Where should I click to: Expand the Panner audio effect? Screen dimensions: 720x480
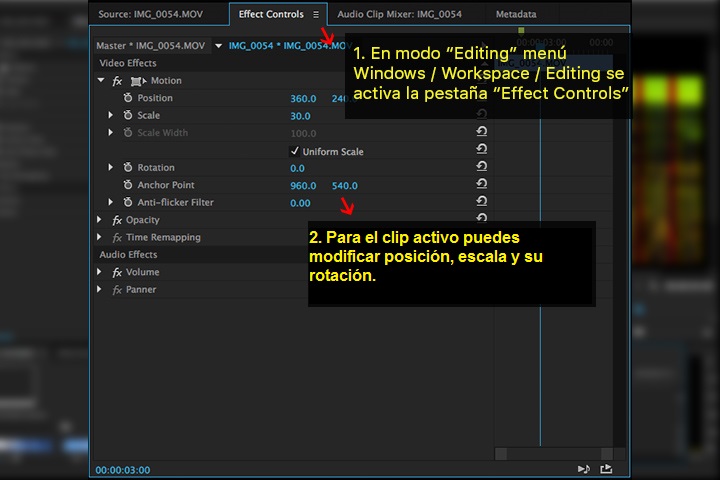click(x=99, y=289)
